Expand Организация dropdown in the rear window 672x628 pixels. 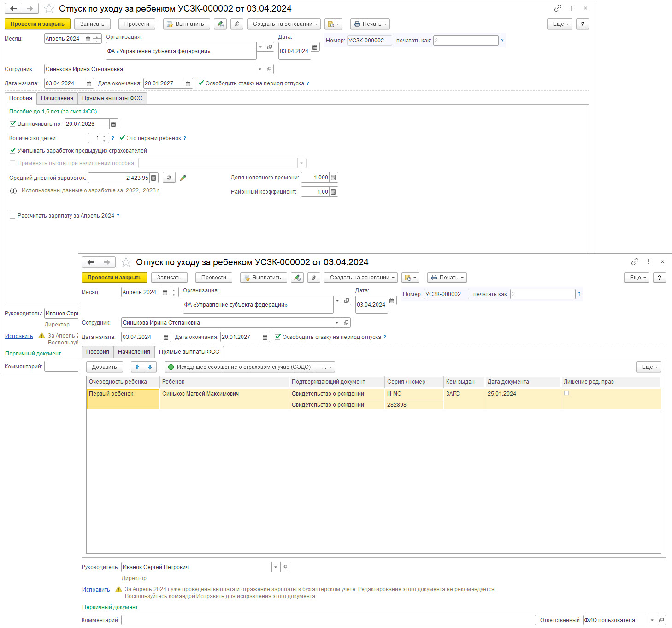coord(260,47)
